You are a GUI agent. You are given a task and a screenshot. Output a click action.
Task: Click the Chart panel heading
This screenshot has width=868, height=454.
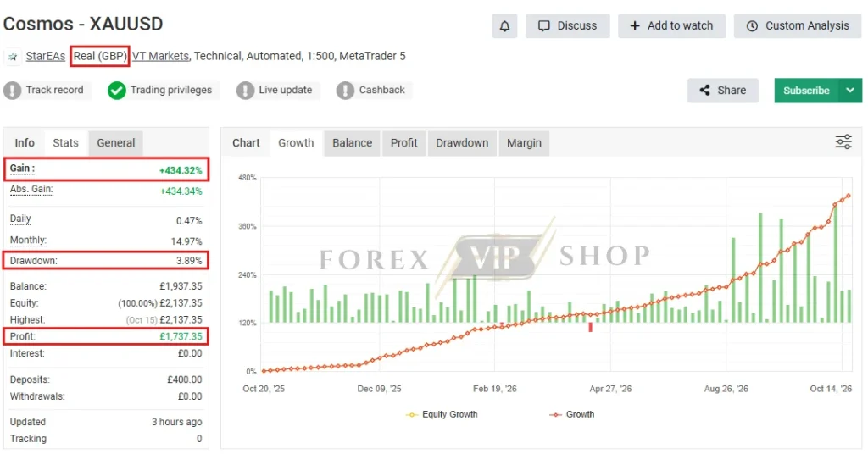point(246,142)
